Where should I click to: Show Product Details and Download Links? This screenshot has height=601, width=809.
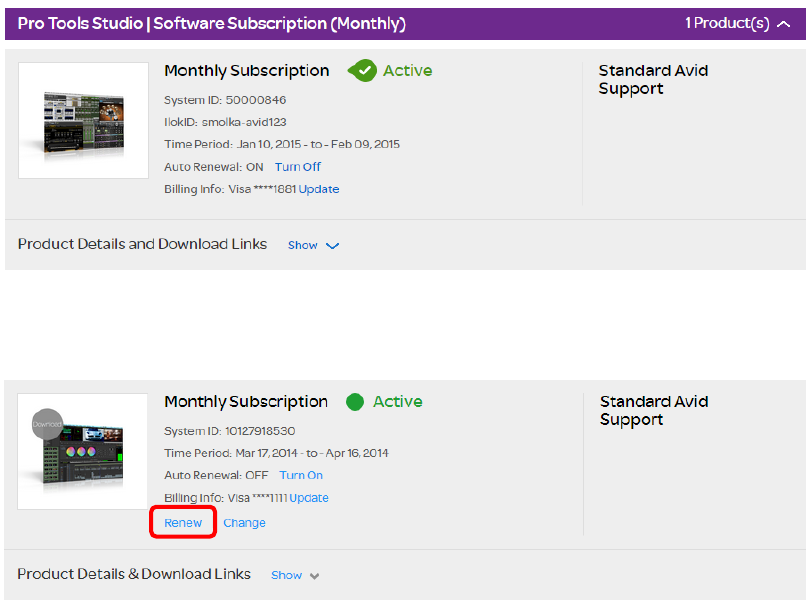click(x=302, y=245)
